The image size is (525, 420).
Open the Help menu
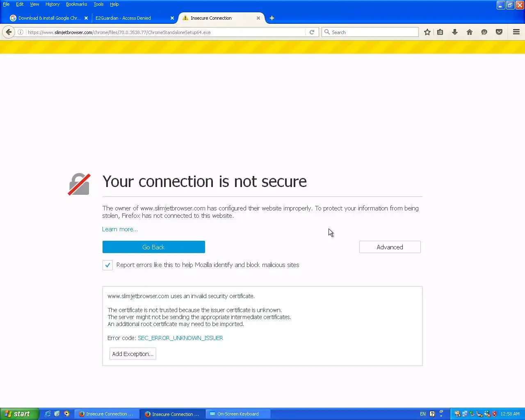click(114, 4)
